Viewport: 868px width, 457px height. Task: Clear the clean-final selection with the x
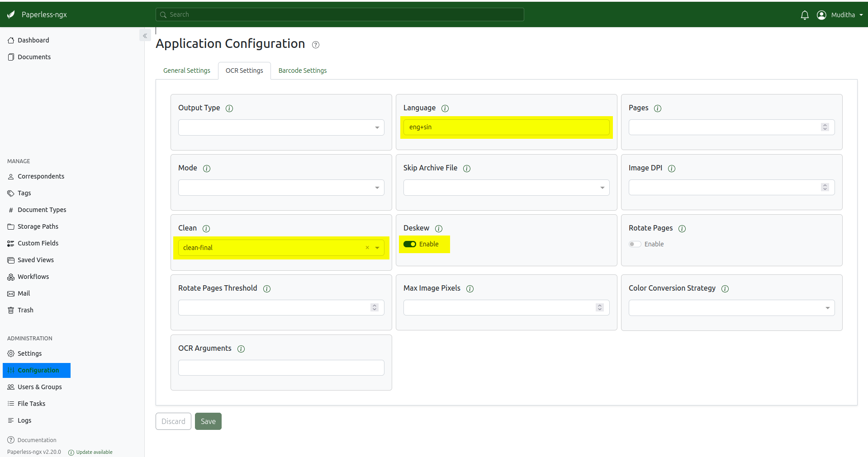367,248
